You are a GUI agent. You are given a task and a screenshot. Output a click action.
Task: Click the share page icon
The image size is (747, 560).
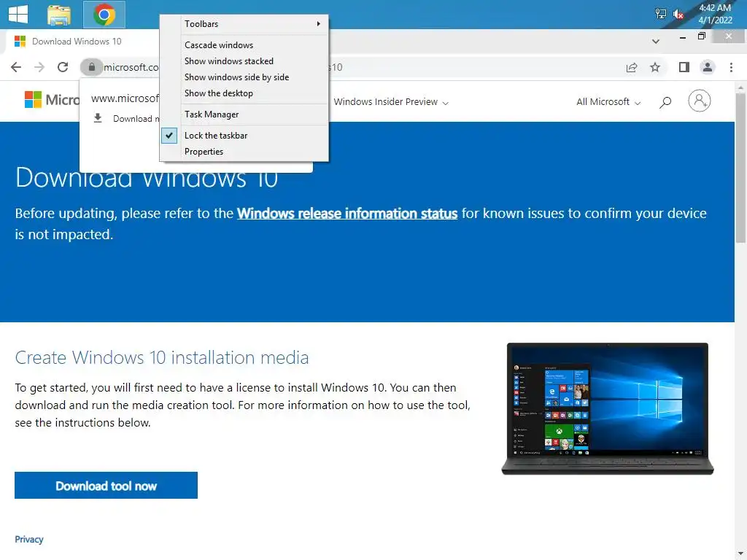632,67
